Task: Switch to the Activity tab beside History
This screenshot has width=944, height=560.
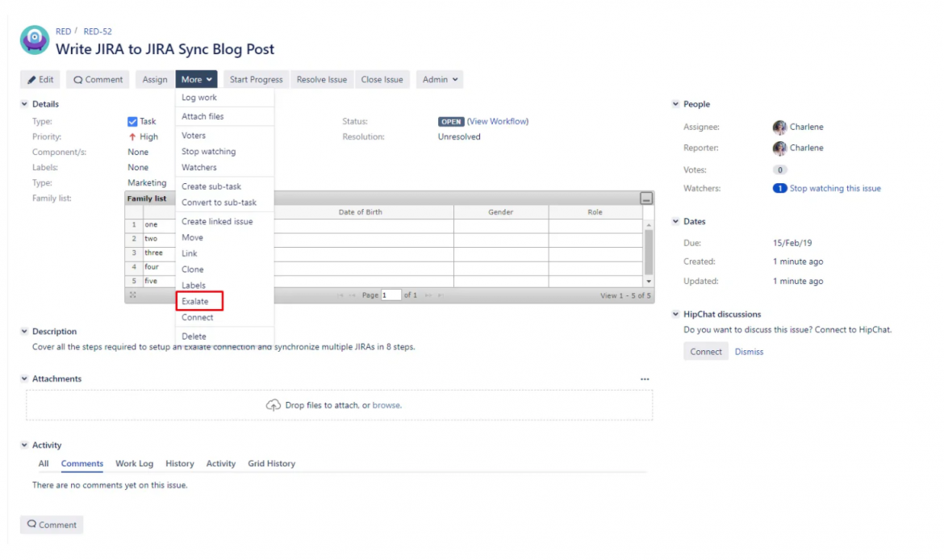Action: coord(221,464)
